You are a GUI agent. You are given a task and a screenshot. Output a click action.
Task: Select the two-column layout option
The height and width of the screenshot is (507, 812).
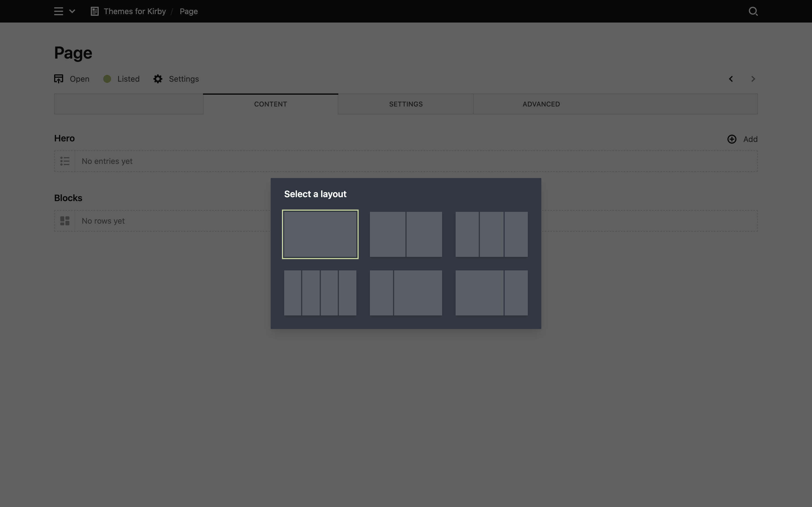405,234
